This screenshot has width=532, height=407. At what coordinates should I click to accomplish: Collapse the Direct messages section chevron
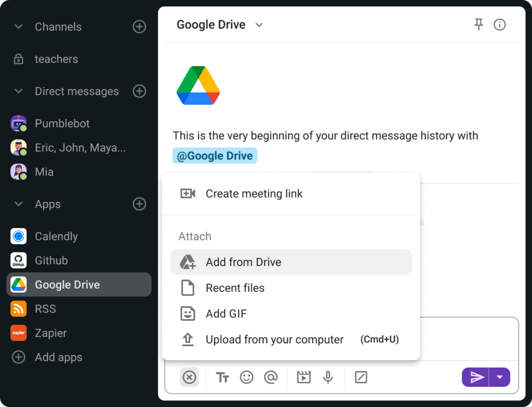pos(19,91)
